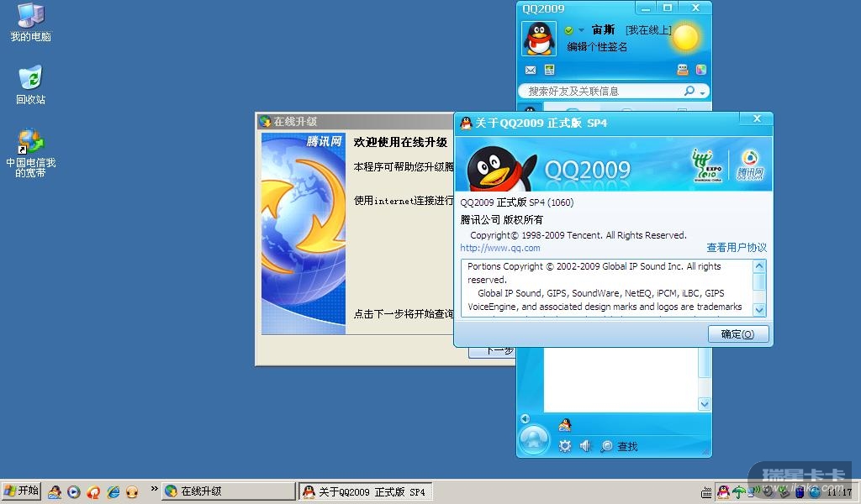Click the 开始 Start button
Screen dimensions: 861x504
tap(21, 491)
